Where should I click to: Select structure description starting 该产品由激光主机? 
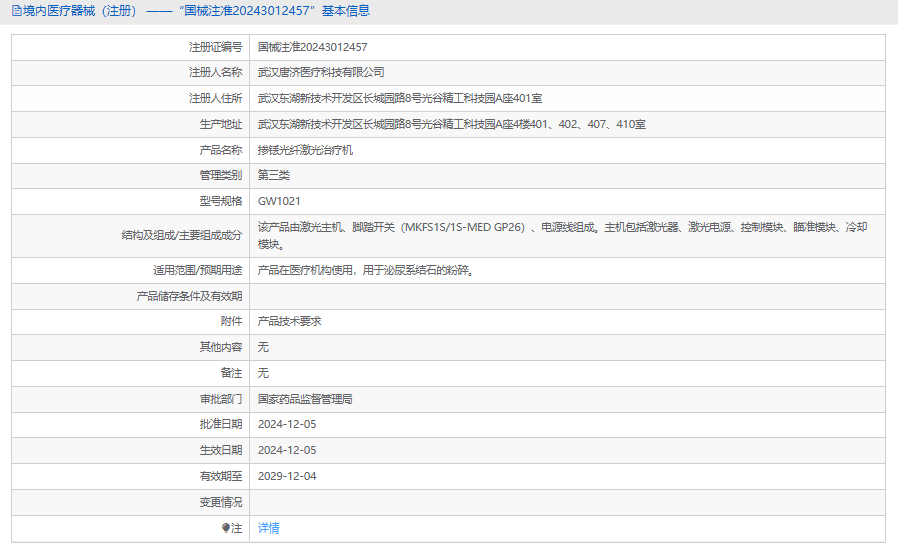coord(562,235)
